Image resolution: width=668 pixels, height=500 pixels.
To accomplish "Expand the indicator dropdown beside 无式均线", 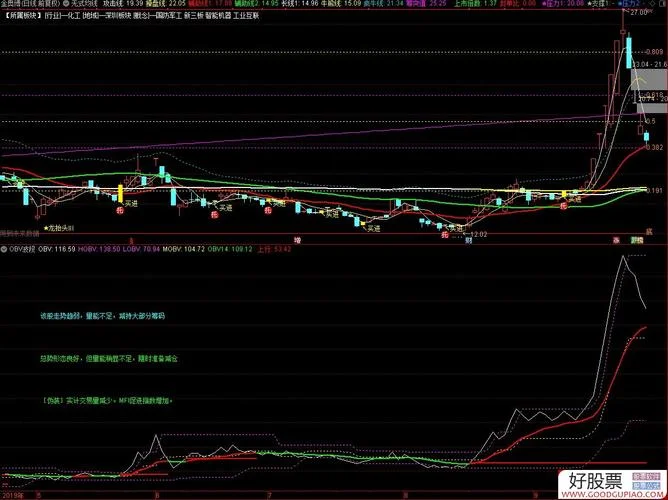I will [x=66, y=3].
